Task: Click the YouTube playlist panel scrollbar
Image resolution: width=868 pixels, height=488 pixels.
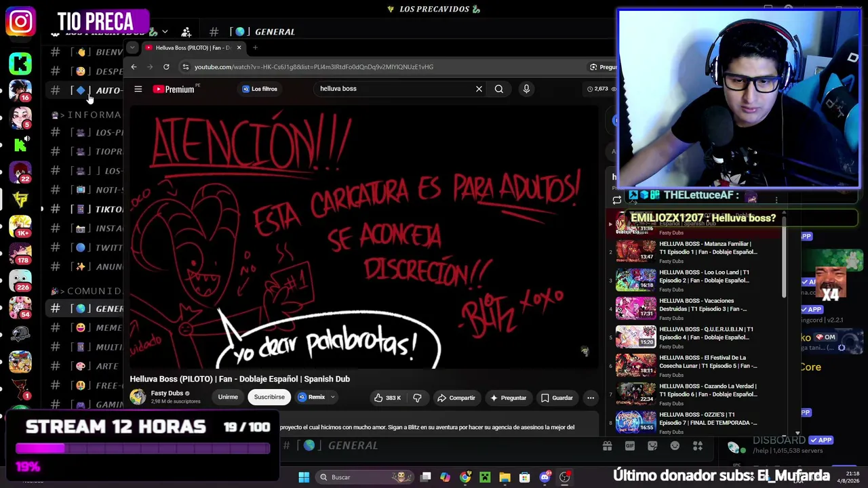Action: (784, 258)
